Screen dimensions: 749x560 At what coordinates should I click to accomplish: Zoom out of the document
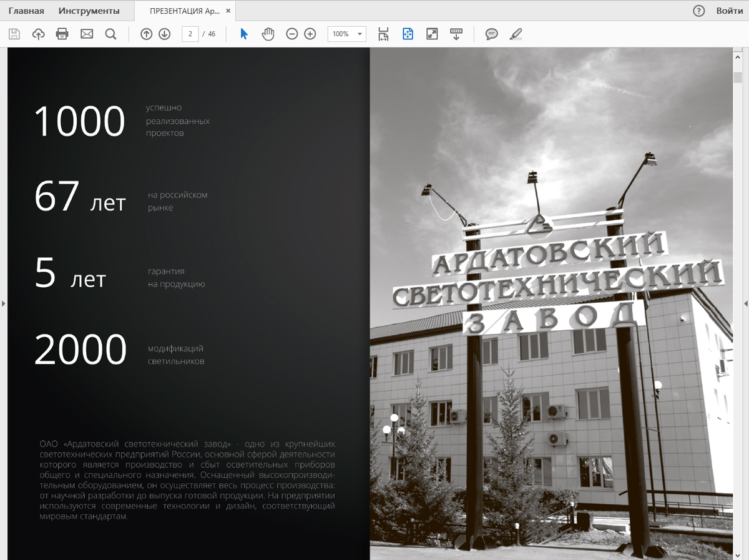[x=291, y=34]
